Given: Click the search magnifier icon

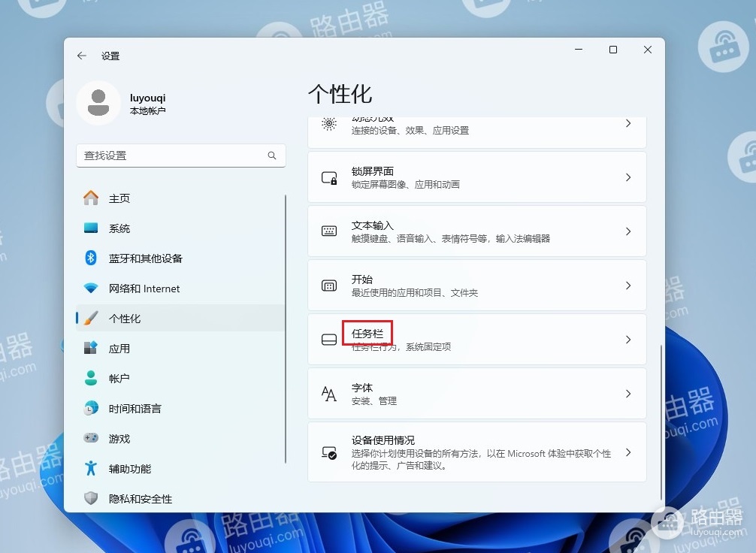Looking at the screenshot, I should (272, 156).
